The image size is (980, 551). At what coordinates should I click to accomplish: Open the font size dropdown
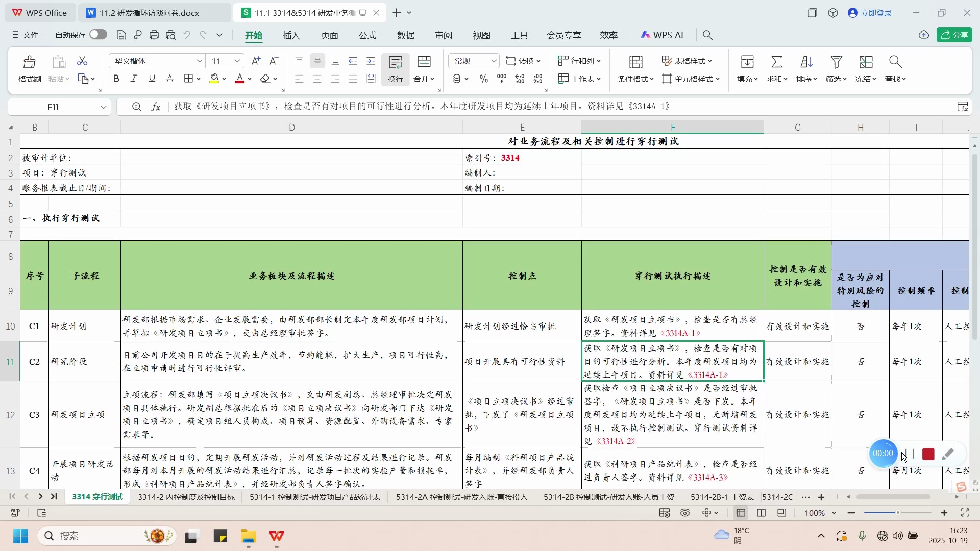(x=237, y=61)
